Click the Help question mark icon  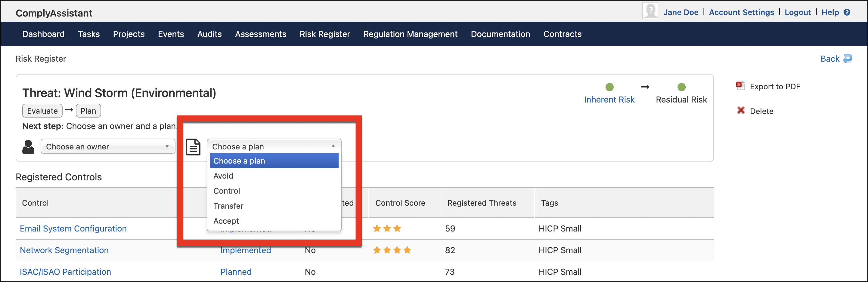tap(847, 12)
